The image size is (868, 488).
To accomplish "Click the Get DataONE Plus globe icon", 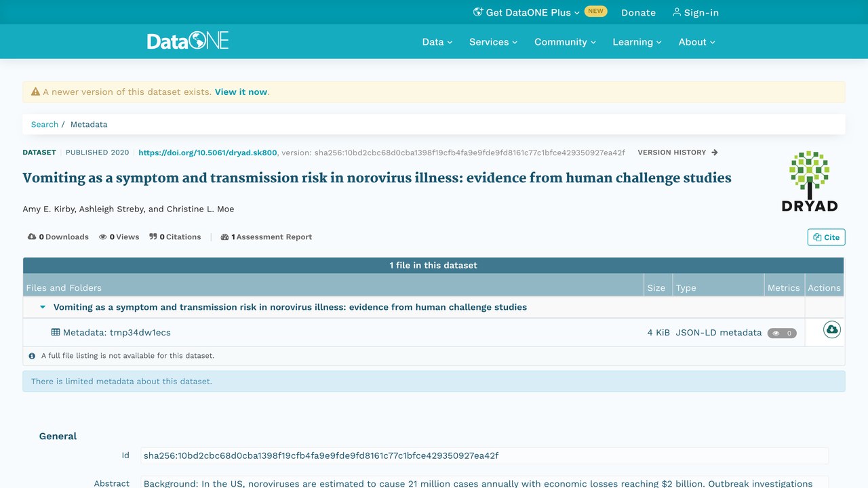I will (478, 12).
